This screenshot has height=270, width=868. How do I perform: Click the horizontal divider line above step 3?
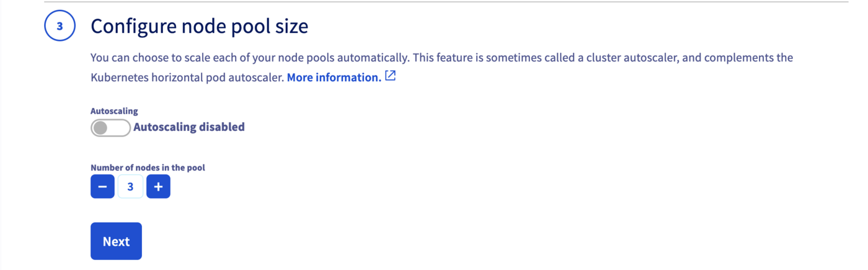coord(434,2)
